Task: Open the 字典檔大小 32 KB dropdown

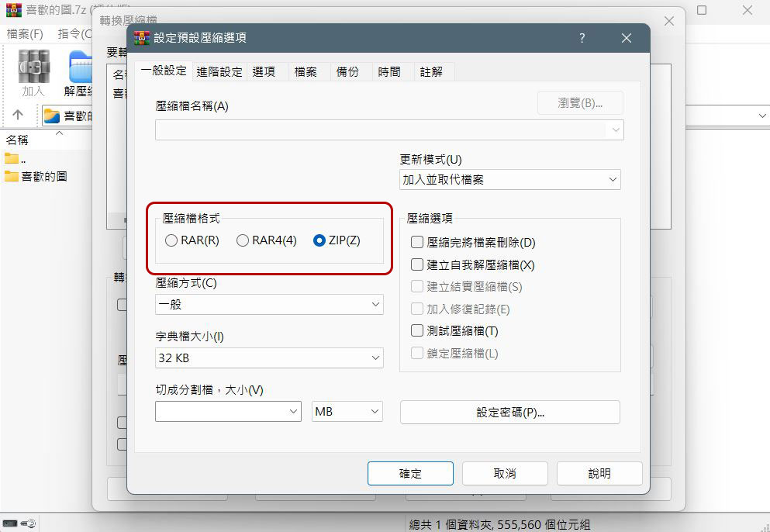Action: pos(269,358)
